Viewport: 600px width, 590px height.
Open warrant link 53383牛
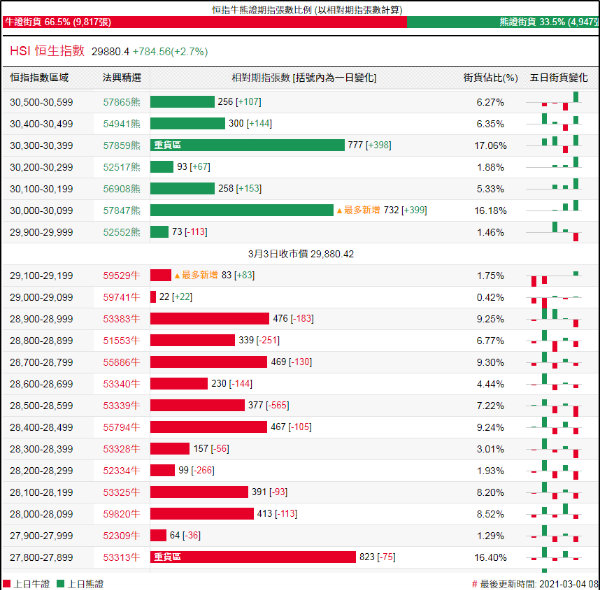pos(122,319)
